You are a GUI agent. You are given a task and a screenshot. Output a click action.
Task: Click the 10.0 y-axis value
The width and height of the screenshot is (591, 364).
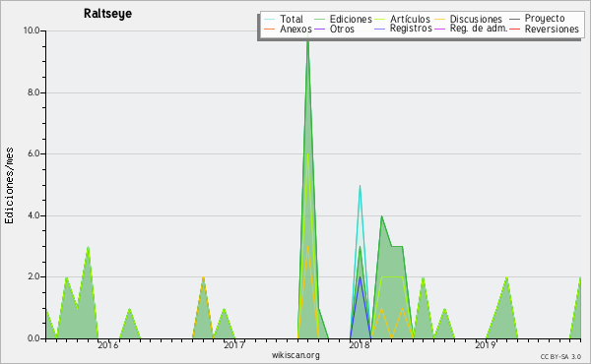32,30
